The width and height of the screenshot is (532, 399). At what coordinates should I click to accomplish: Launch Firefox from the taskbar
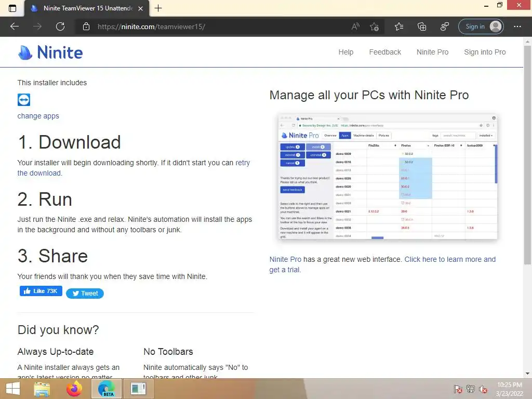pyautogui.click(x=74, y=389)
